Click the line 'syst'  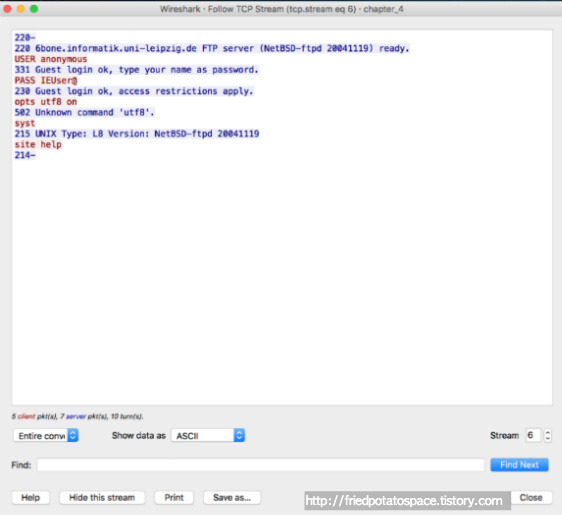pyautogui.click(x=25, y=123)
